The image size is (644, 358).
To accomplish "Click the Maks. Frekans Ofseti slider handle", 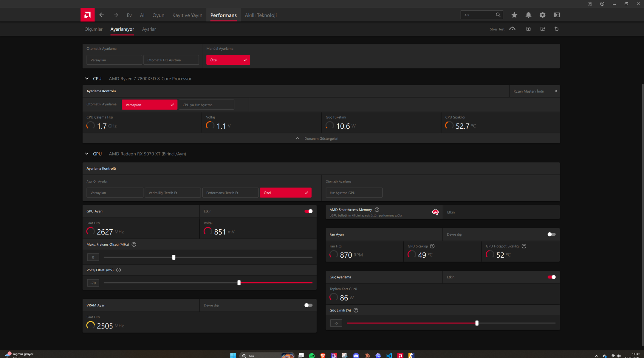I will coord(174,257).
